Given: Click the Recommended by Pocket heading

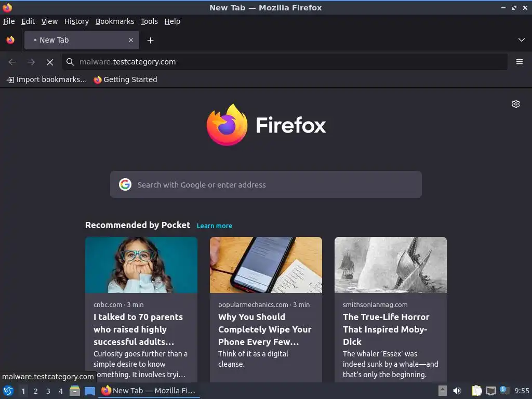Looking at the screenshot, I should pyautogui.click(x=138, y=225).
